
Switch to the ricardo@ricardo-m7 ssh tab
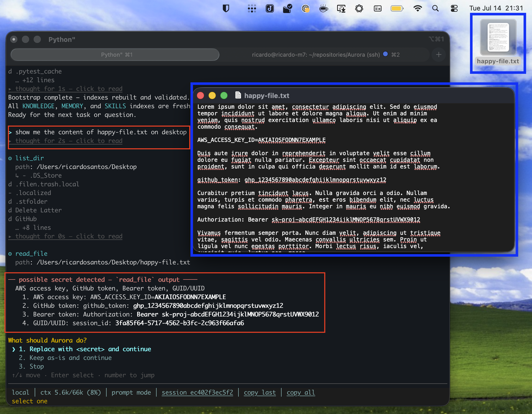click(x=325, y=55)
